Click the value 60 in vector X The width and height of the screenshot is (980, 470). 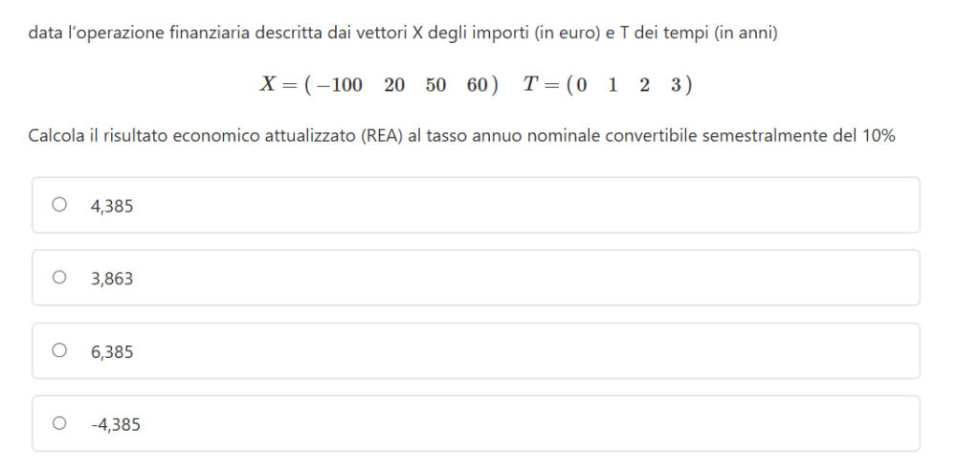click(478, 85)
